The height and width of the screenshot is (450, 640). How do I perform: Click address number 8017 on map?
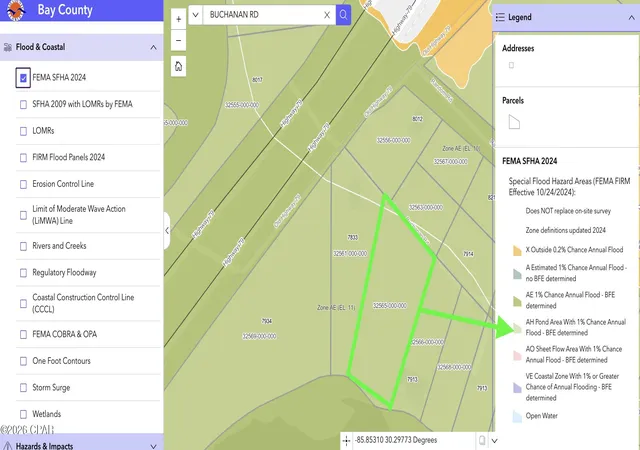click(257, 80)
